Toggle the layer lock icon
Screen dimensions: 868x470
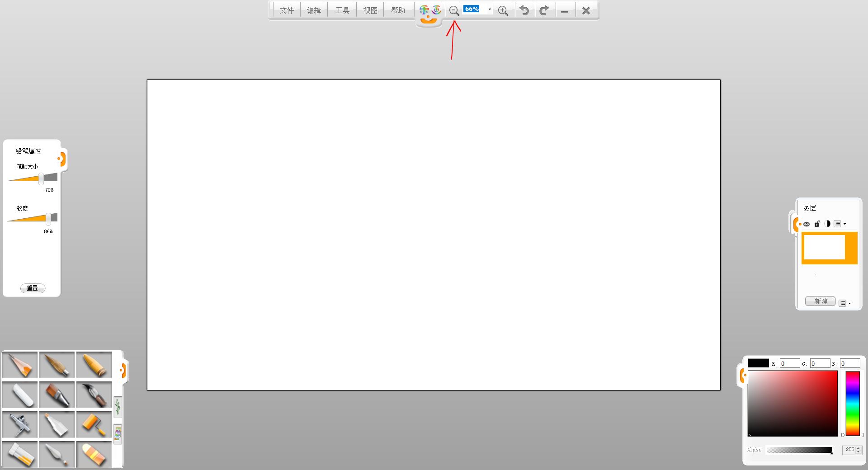pyautogui.click(x=817, y=224)
